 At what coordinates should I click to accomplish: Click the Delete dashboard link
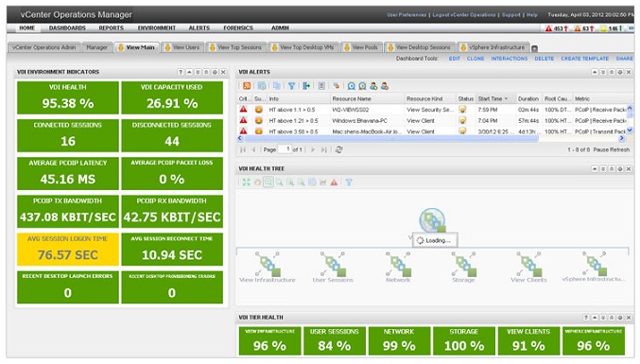coord(545,59)
